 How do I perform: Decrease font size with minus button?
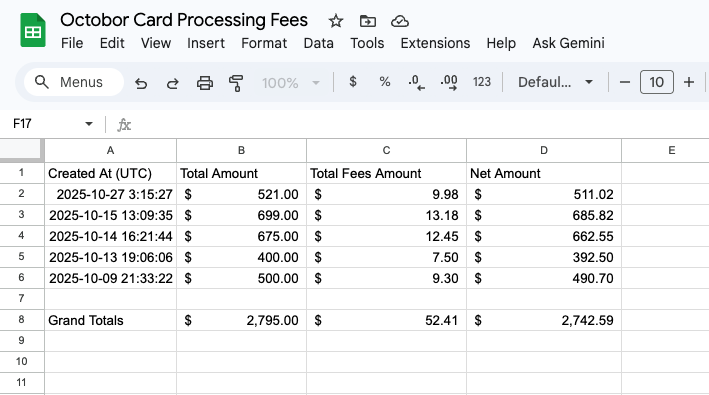[x=624, y=82]
